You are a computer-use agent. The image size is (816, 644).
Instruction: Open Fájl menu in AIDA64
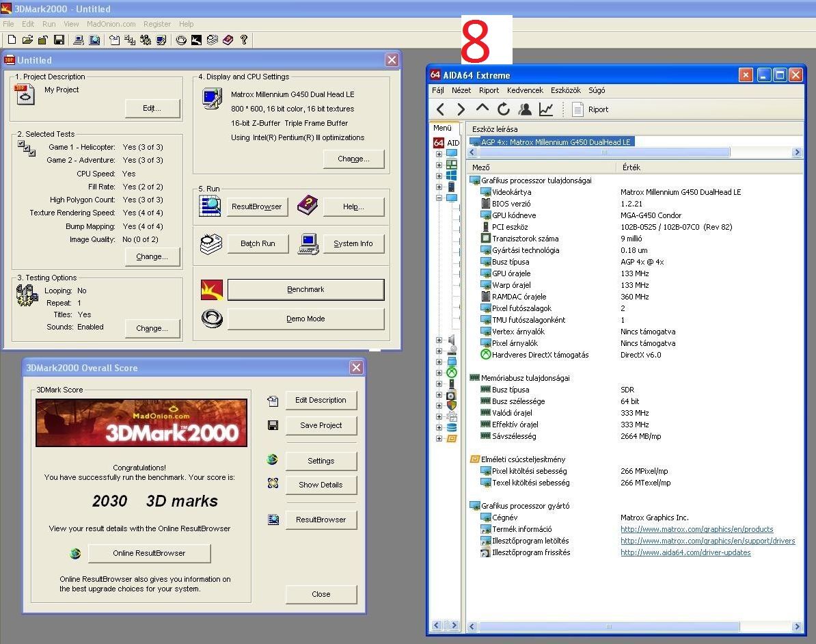437,90
